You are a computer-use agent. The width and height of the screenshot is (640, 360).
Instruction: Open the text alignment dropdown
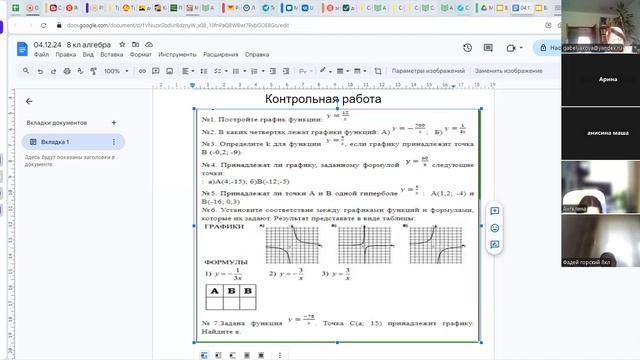pos(188,71)
